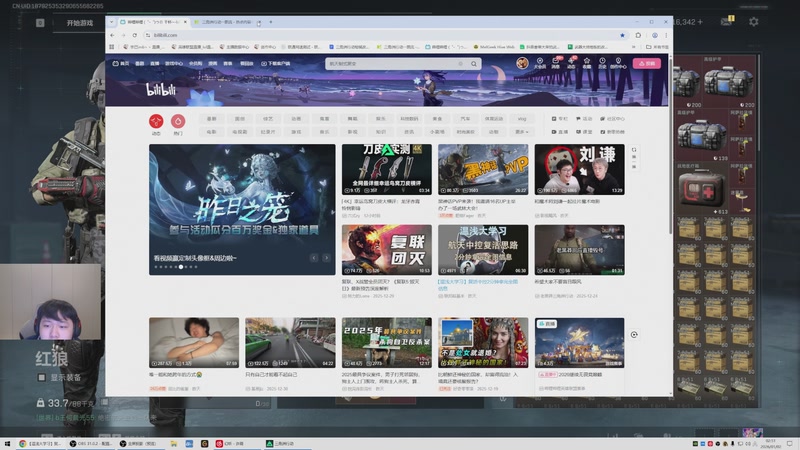
Task: Open the 专栏 link
Action: point(560,119)
